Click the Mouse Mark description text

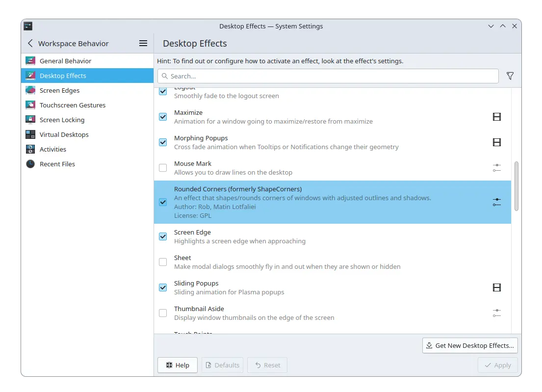click(x=233, y=173)
